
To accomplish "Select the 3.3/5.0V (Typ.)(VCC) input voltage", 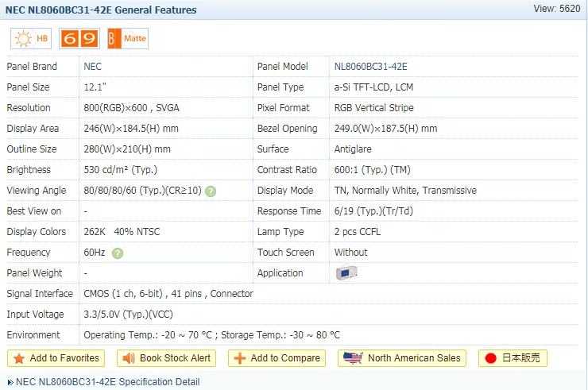I will pos(128,314).
